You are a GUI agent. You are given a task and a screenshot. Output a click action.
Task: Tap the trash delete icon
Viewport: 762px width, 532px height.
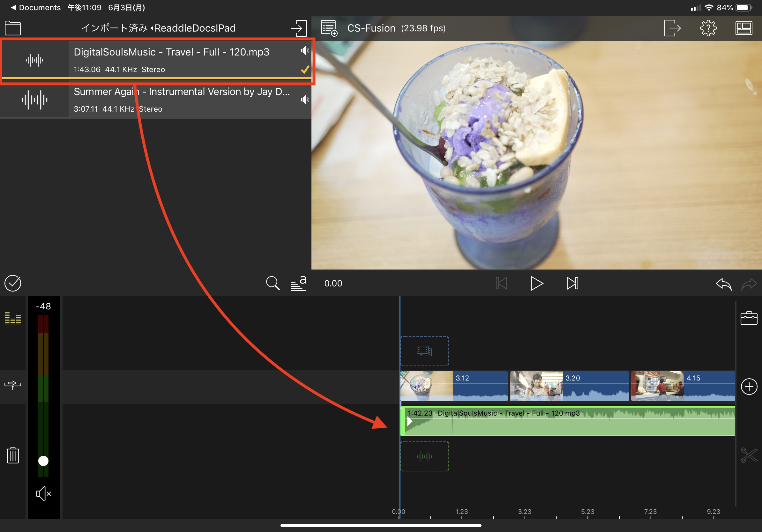[x=13, y=455]
